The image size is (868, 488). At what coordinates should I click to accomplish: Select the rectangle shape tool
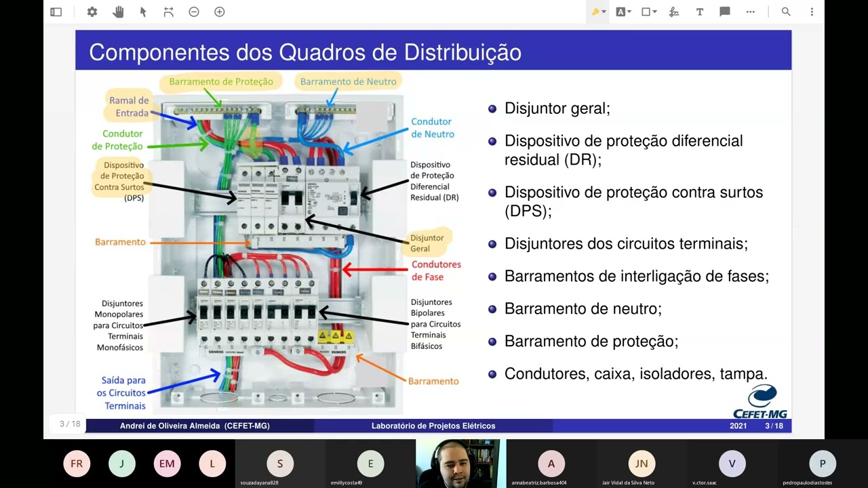(646, 12)
